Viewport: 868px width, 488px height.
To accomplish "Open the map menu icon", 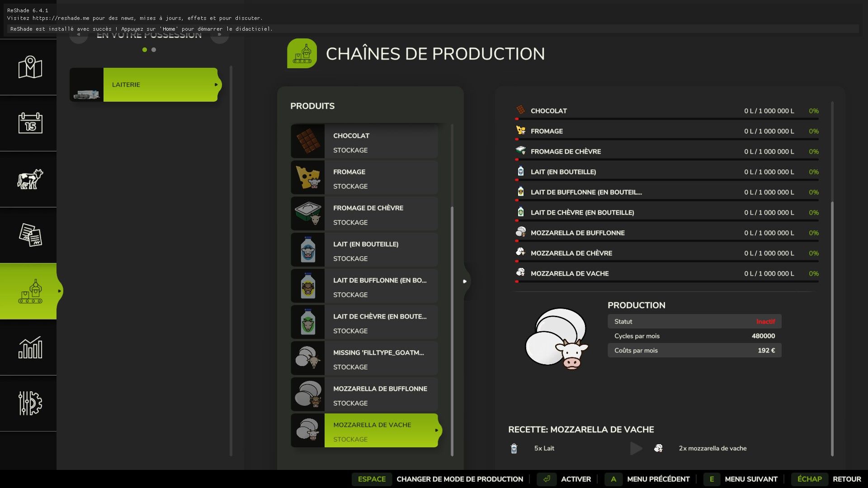I will coord(30,67).
